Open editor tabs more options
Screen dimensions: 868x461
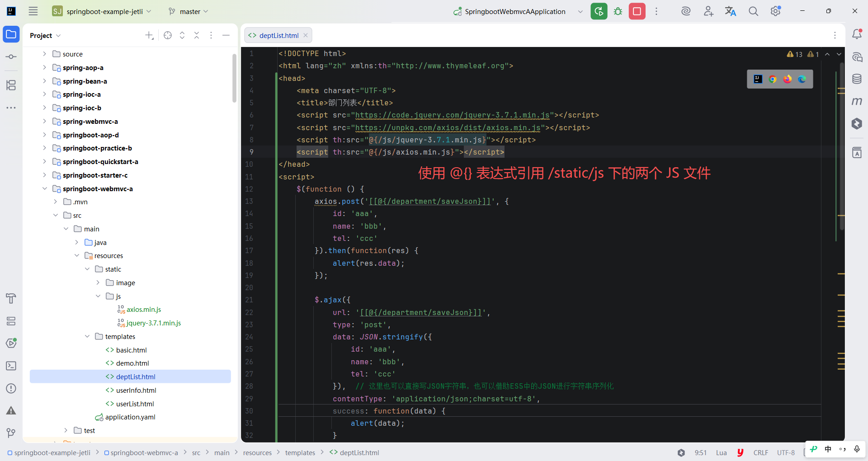tap(835, 35)
